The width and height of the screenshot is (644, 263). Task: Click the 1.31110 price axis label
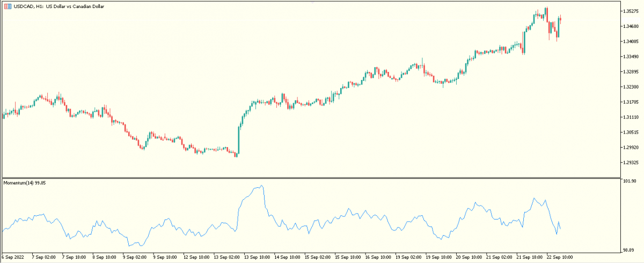point(631,117)
